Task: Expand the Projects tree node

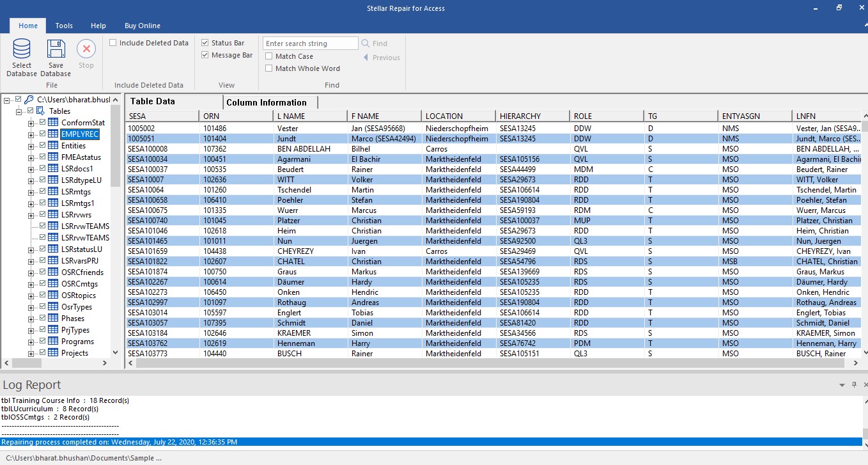Action: (31, 353)
